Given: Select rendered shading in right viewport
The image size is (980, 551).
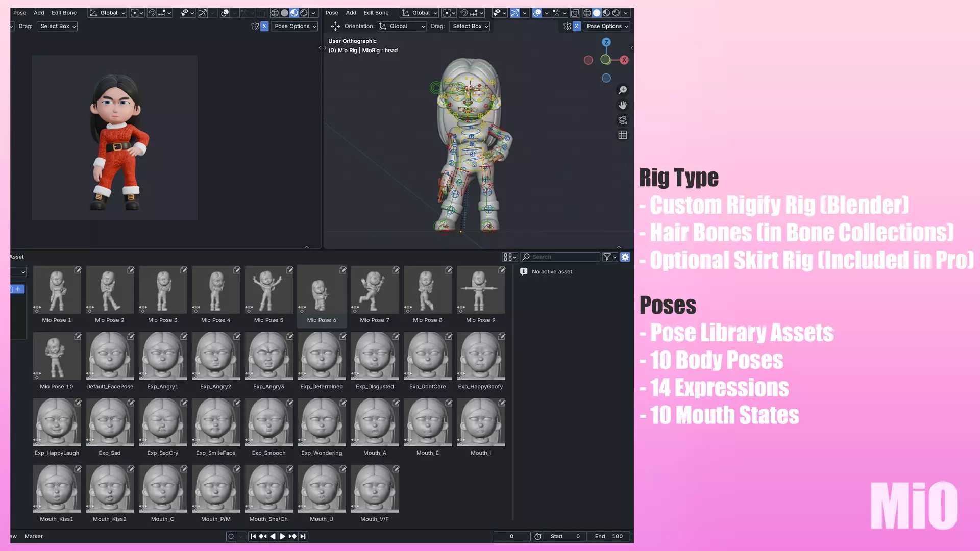Looking at the screenshot, I should point(616,13).
